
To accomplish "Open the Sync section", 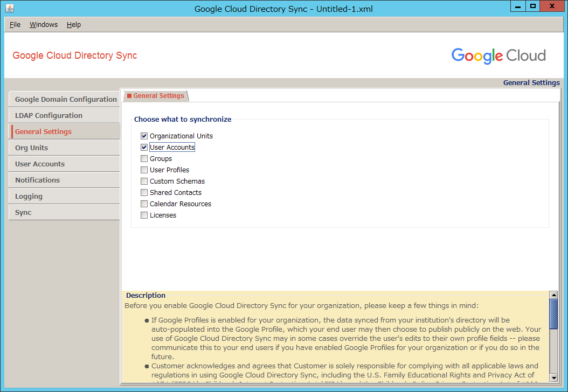I will click(x=65, y=213).
